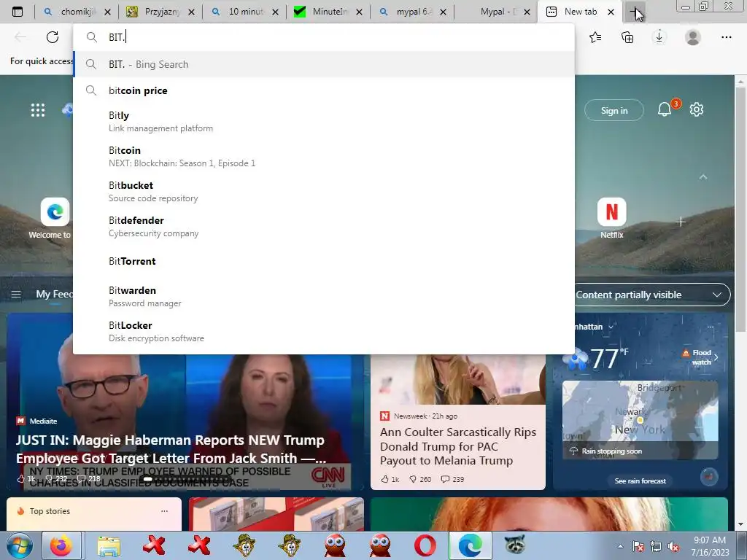Open the notifications bell with 3 badge
This screenshot has height=560, width=747.
coord(665,109)
